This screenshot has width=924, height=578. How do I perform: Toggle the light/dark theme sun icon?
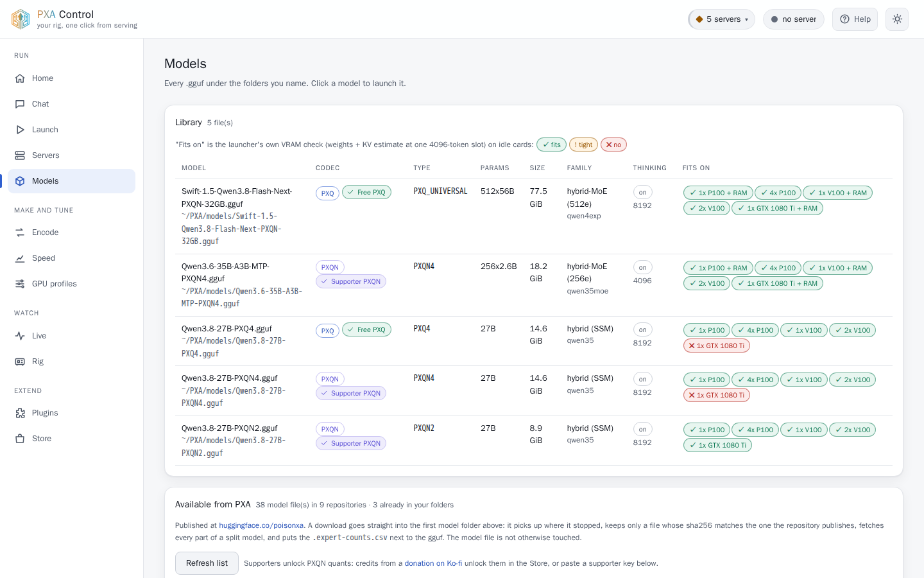[897, 19]
